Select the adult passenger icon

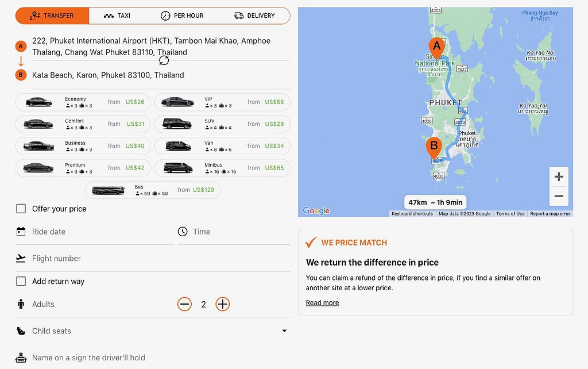(21, 304)
